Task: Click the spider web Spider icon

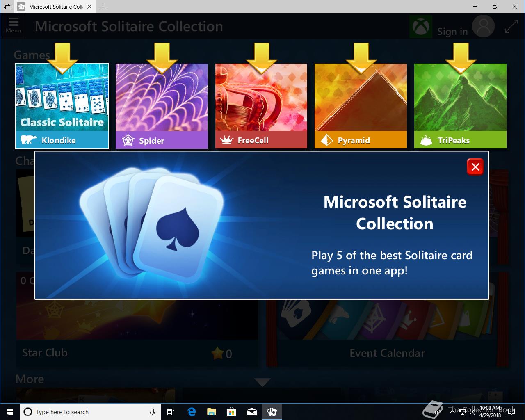Action: pos(128,140)
